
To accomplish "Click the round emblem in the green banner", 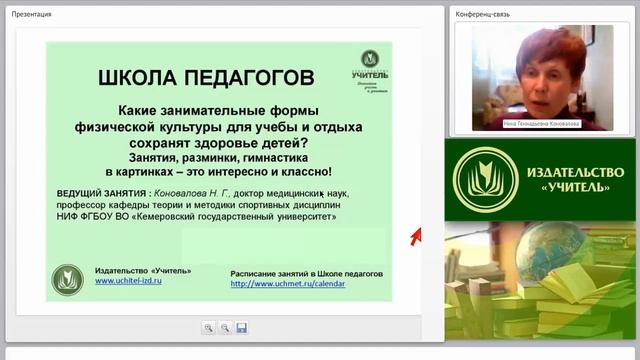I will pyautogui.click(x=486, y=180).
